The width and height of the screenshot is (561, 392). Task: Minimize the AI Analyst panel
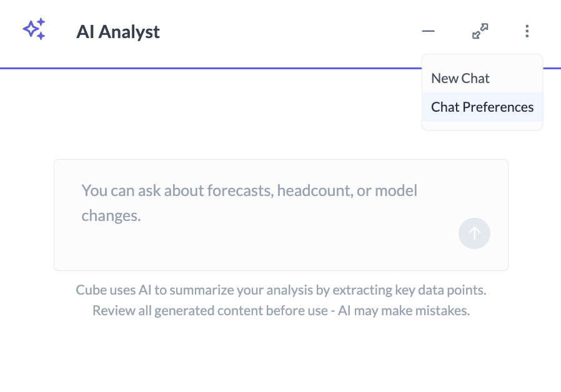pos(428,31)
